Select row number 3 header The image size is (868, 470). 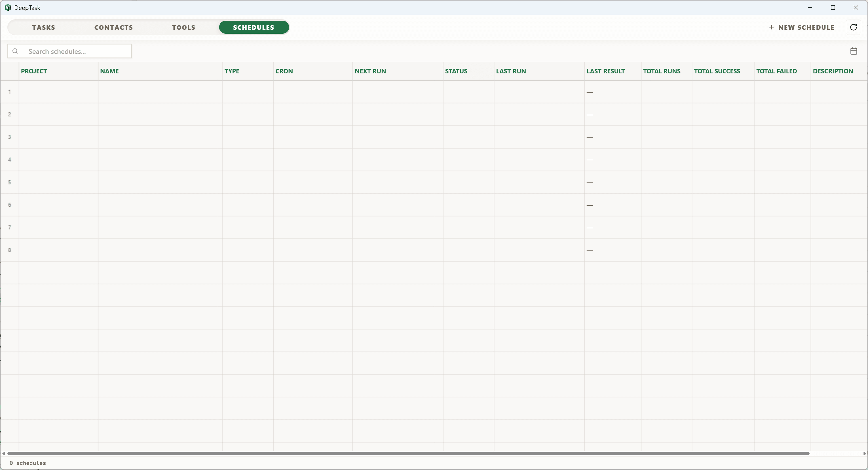pyautogui.click(x=9, y=137)
